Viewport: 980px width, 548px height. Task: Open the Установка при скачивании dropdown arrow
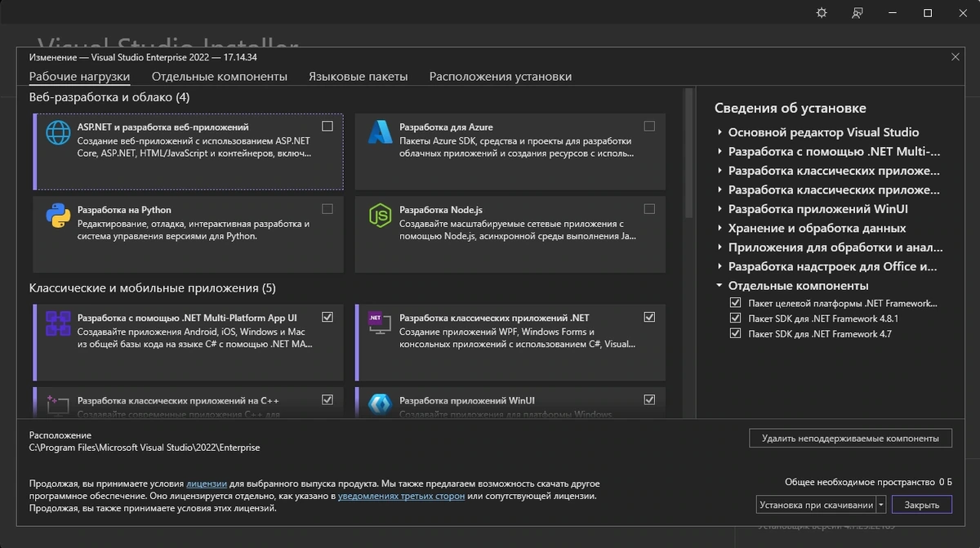(x=882, y=505)
